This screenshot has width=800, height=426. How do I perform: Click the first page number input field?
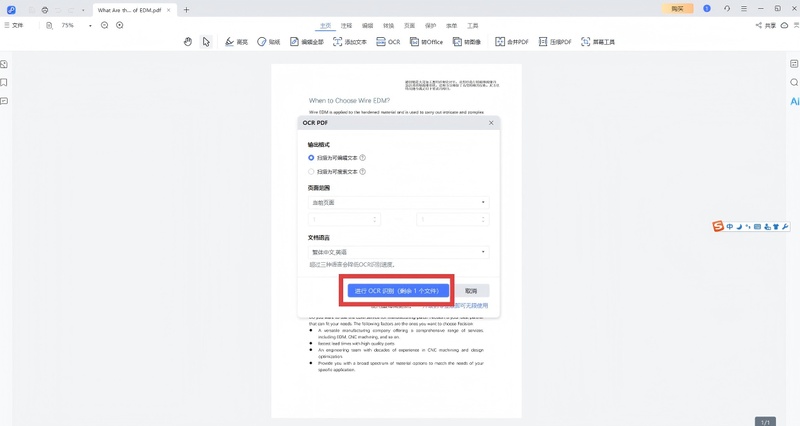(344, 219)
